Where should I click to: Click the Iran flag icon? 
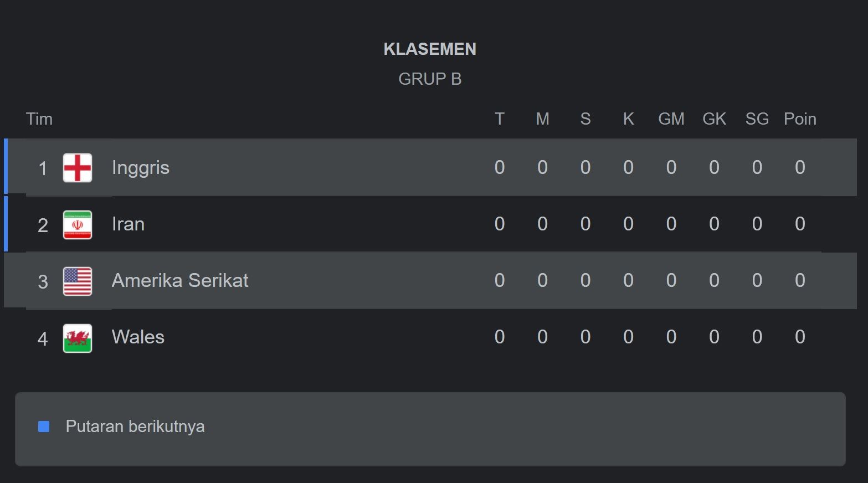[x=78, y=225]
